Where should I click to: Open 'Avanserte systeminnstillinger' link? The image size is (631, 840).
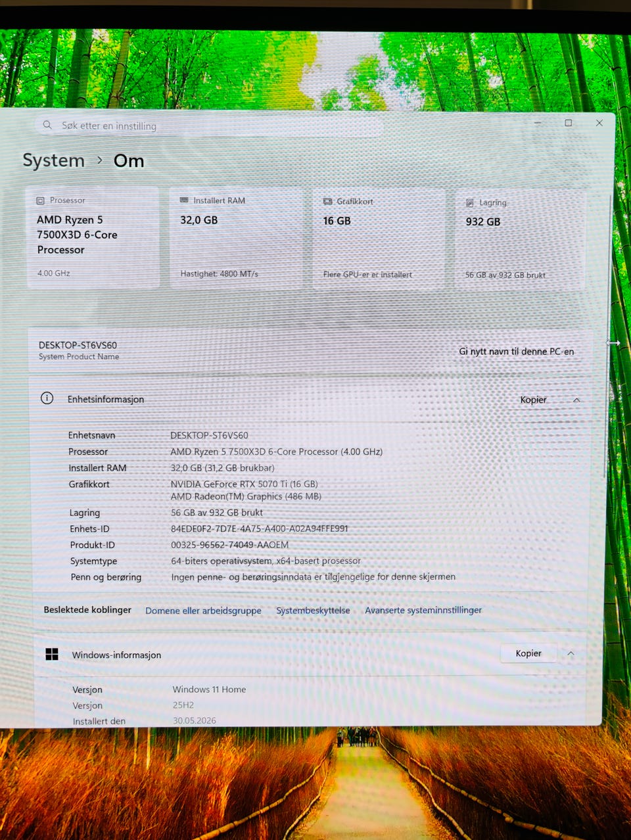pyautogui.click(x=423, y=610)
